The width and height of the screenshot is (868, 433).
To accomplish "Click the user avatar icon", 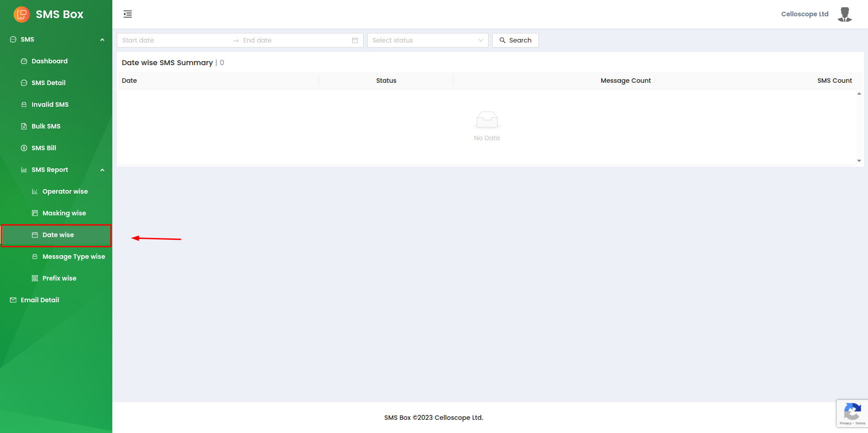I will 844,14.
